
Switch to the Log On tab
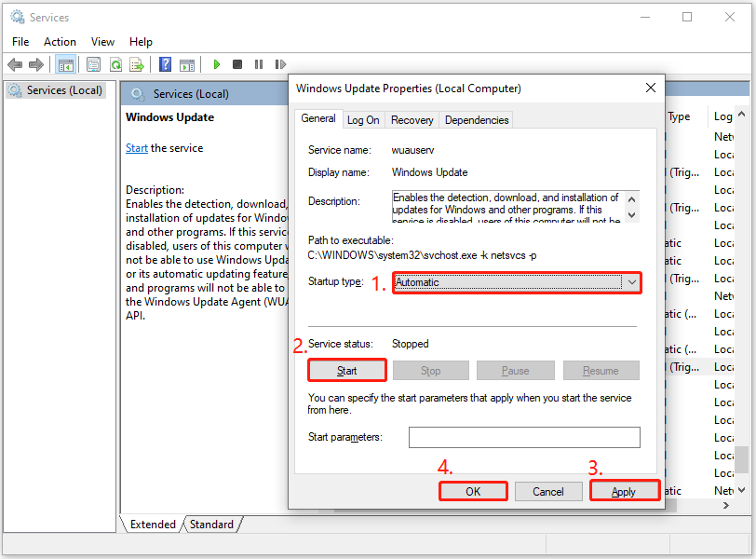pos(363,120)
